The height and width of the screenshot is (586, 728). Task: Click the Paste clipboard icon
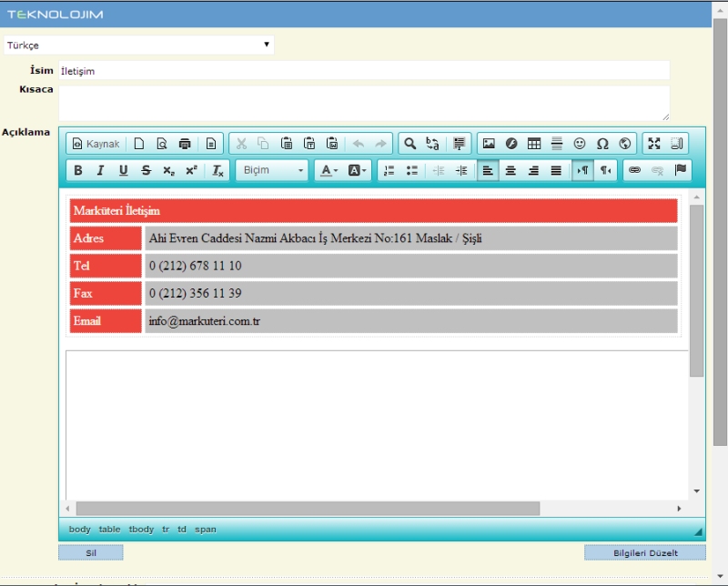(x=287, y=144)
